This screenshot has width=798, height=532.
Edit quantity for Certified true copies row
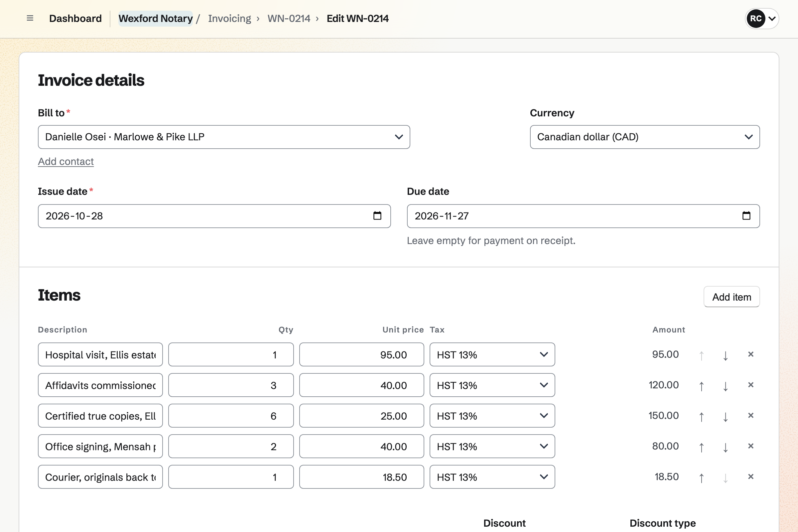pyautogui.click(x=231, y=416)
